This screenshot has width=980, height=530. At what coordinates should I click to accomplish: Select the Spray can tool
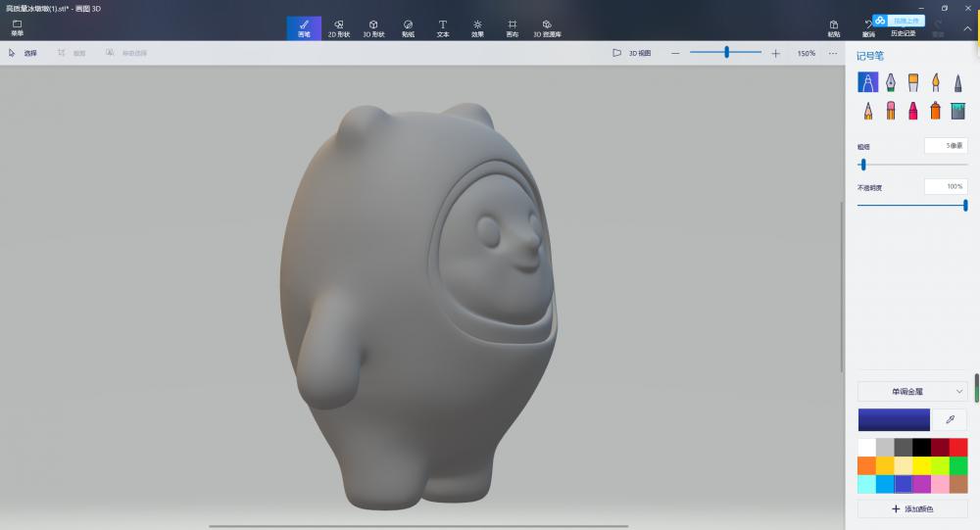pos(936,111)
